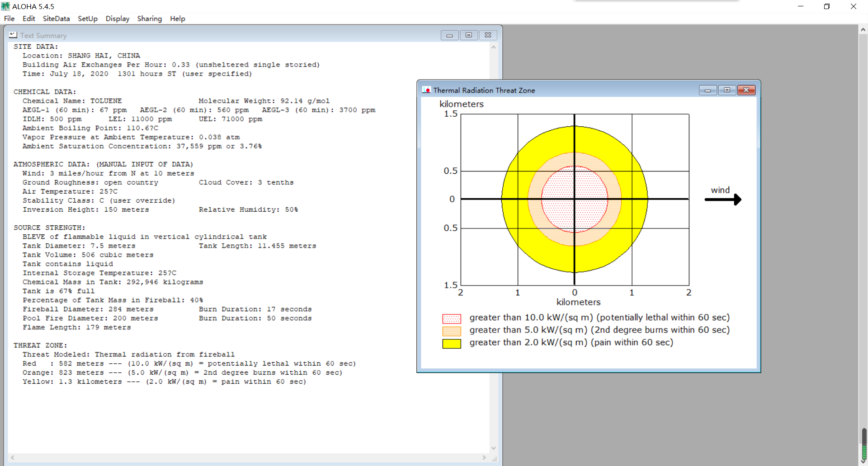Click the 'CHEMICAL DATA:' heading
Screen dimensions: 868x466
pyautogui.click(x=45, y=92)
